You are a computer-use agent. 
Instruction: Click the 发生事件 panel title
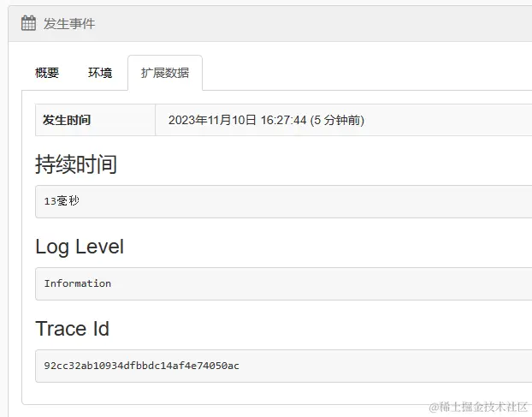69,24
